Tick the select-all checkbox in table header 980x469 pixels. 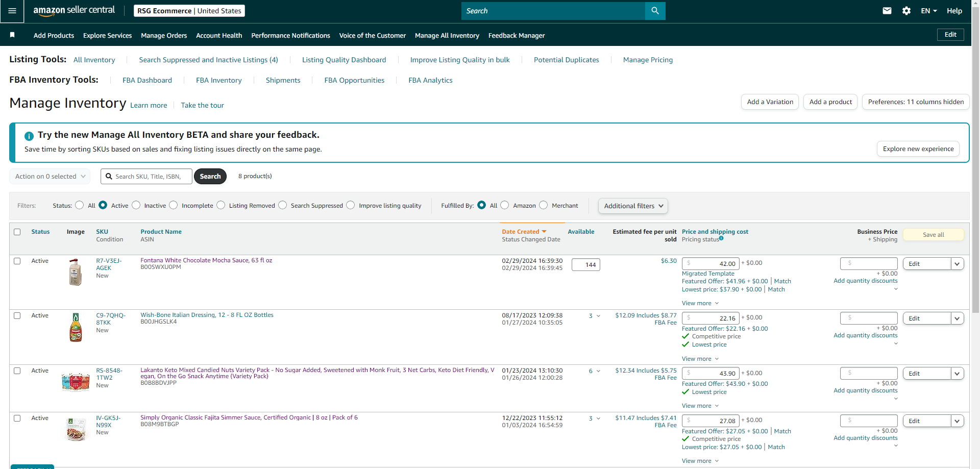point(17,232)
